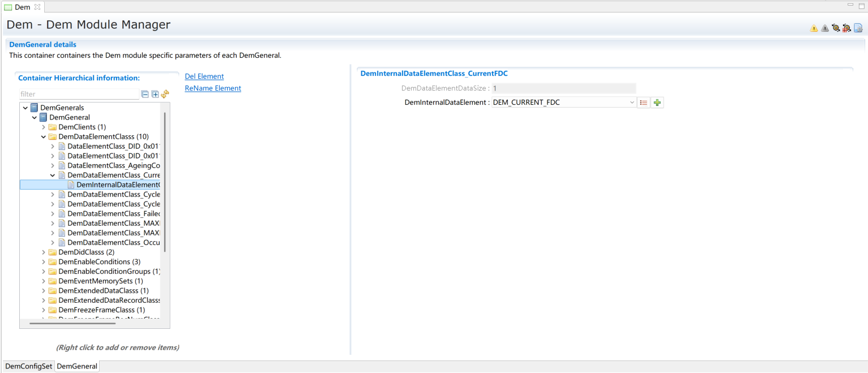
Task: Click the green plus icon beside DemInternalDataElement
Action: click(x=657, y=102)
